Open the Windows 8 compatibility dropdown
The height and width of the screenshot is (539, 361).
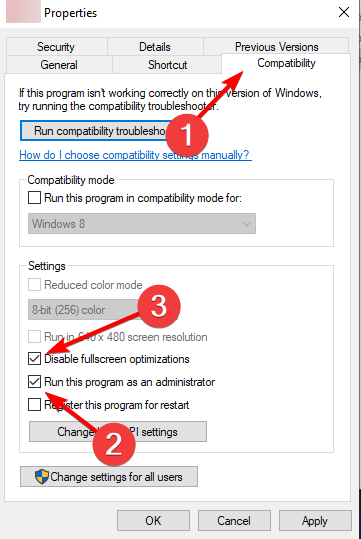[x=142, y=223]
